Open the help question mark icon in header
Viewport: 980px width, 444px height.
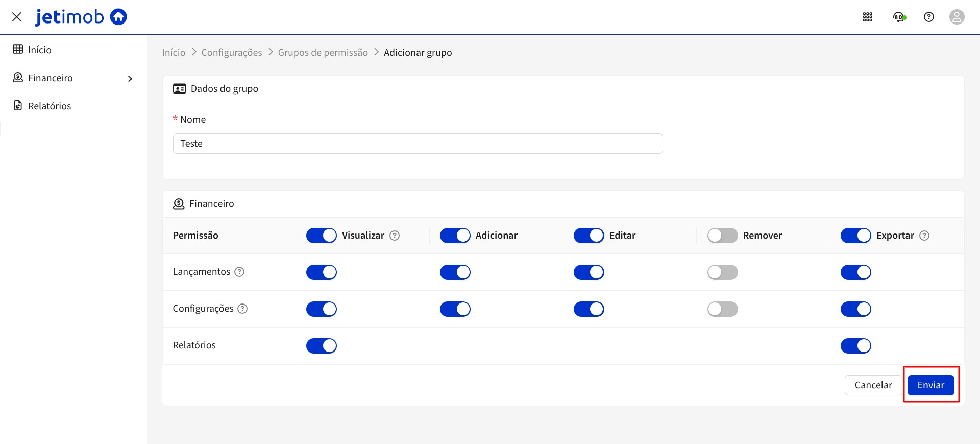coord(928,17)
